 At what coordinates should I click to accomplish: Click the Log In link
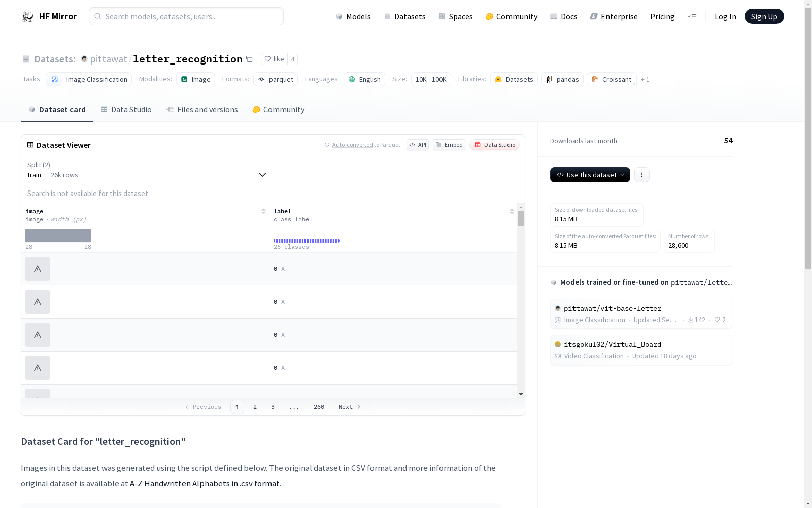(725, 16)
